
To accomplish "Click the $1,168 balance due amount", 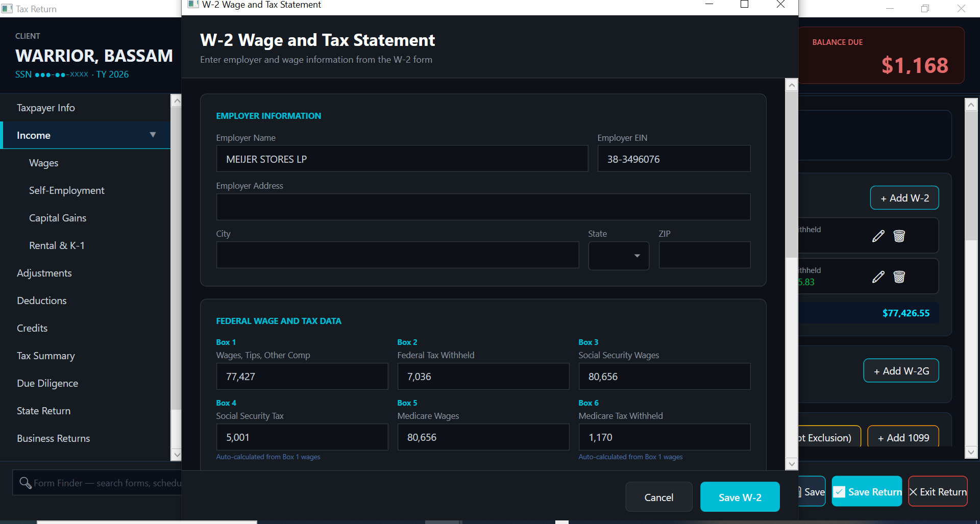I will (x=915, y=65).
